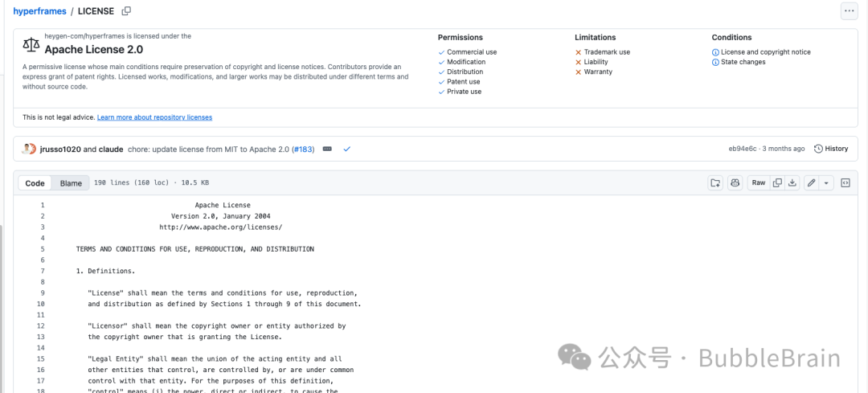Open Copilot chat for this file
The height and width of the screenshot is (393, 868).
[x=735, y=182]
